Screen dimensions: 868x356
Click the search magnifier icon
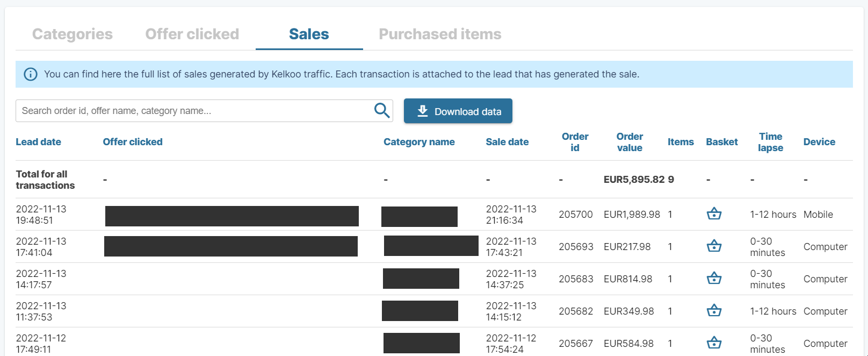click(x=382, y=111)
